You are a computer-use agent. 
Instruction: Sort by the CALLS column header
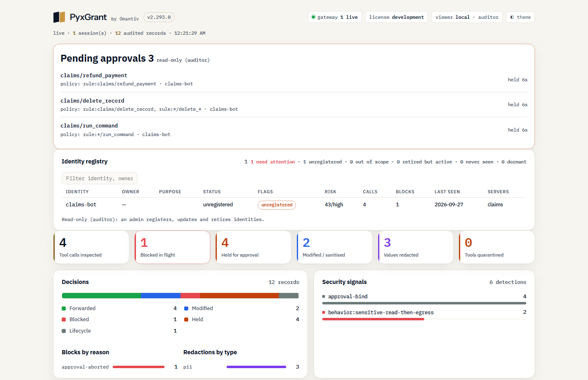[370, 192]
